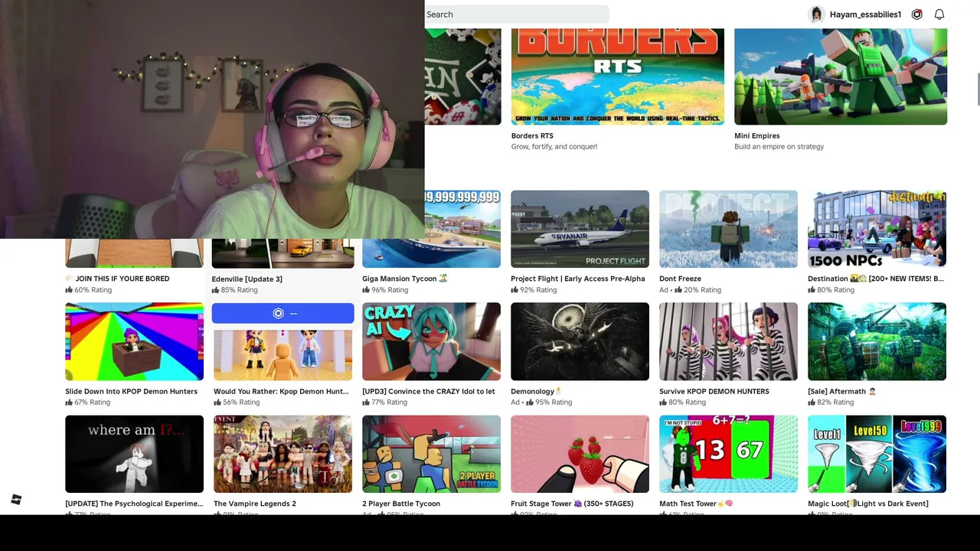Select the Magic Loot Level thumbnail

tap(877, 454)
